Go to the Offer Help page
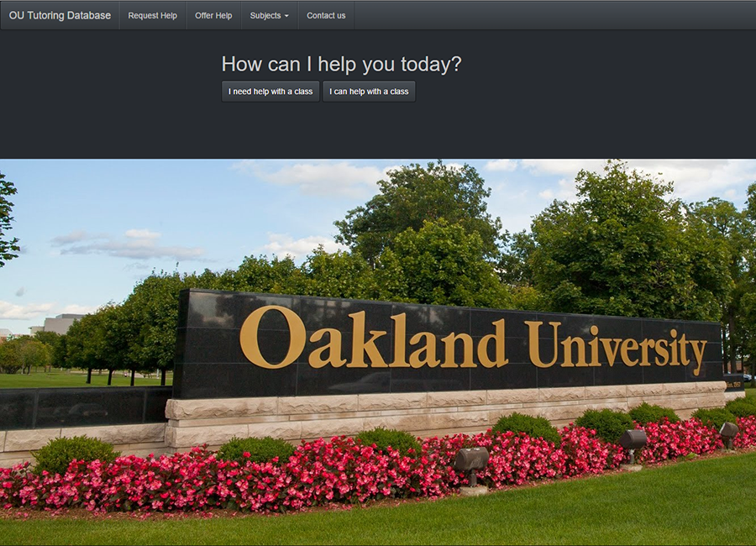Viewport: 756px width, 546px height. tap(213, 15)
